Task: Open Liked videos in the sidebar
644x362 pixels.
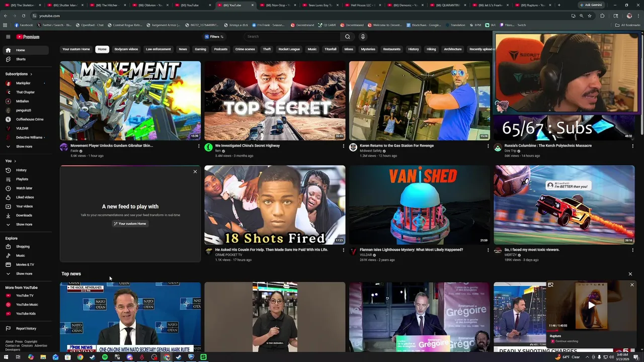Action: (27, 197)
